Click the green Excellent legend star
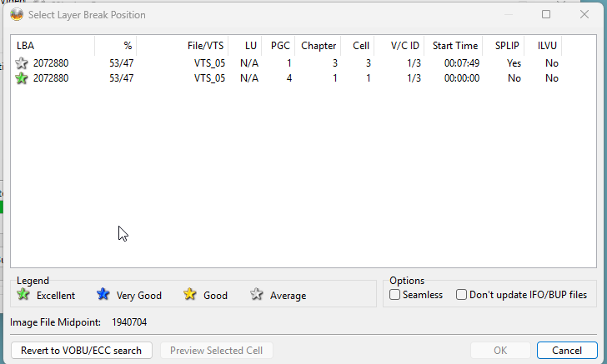Viewport: 607px width, 364px height. tap(23, 295)
